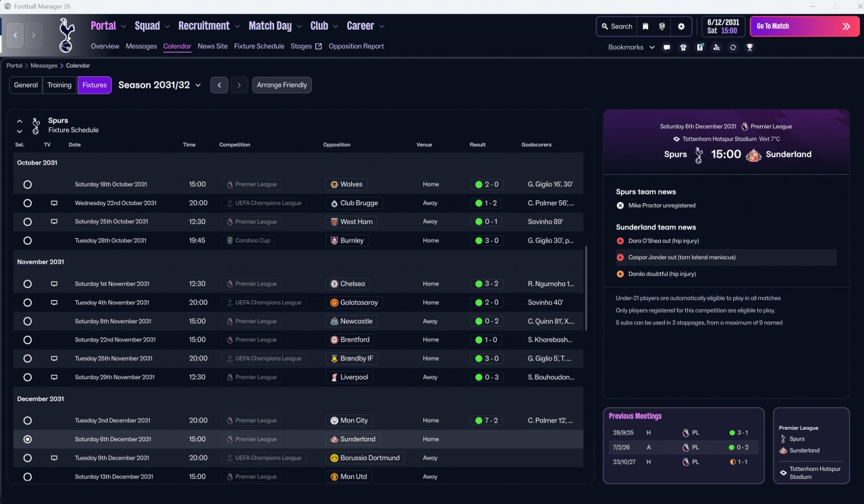Open the News Site sub-tab
864x504 pixels.
(x=213, y=47)
